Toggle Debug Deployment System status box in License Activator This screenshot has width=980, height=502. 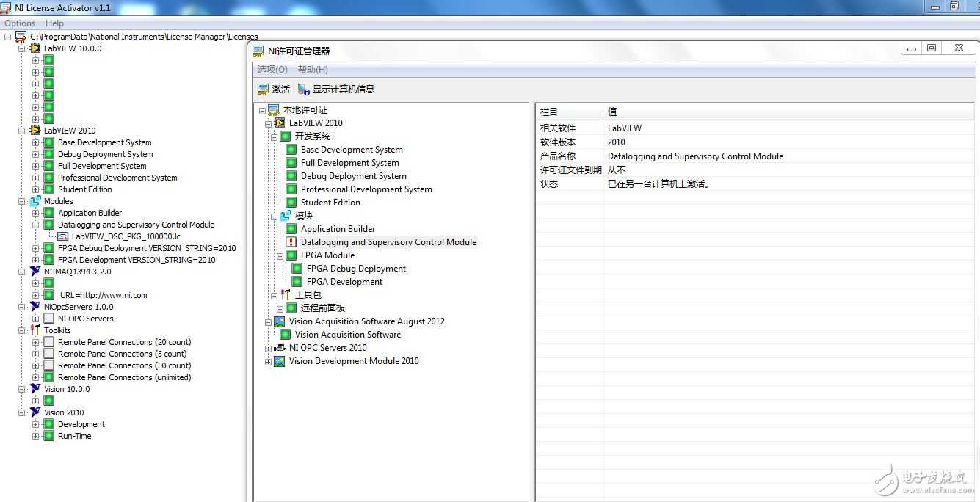(x=49, y=154)
